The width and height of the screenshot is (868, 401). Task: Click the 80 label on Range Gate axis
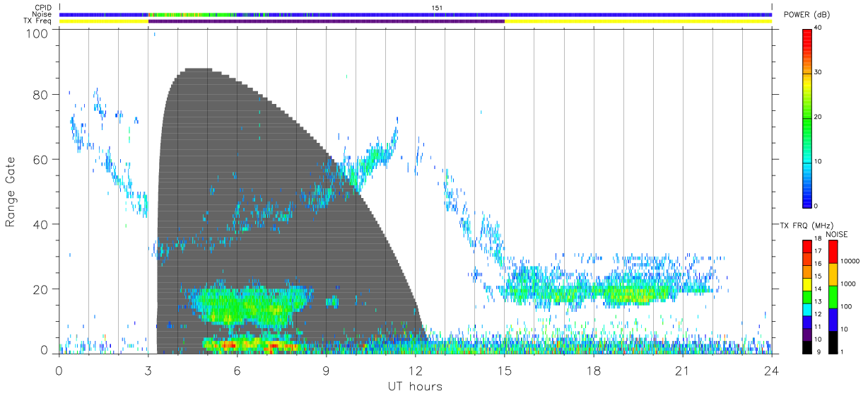pyautogui.click(x=41, y=95)
